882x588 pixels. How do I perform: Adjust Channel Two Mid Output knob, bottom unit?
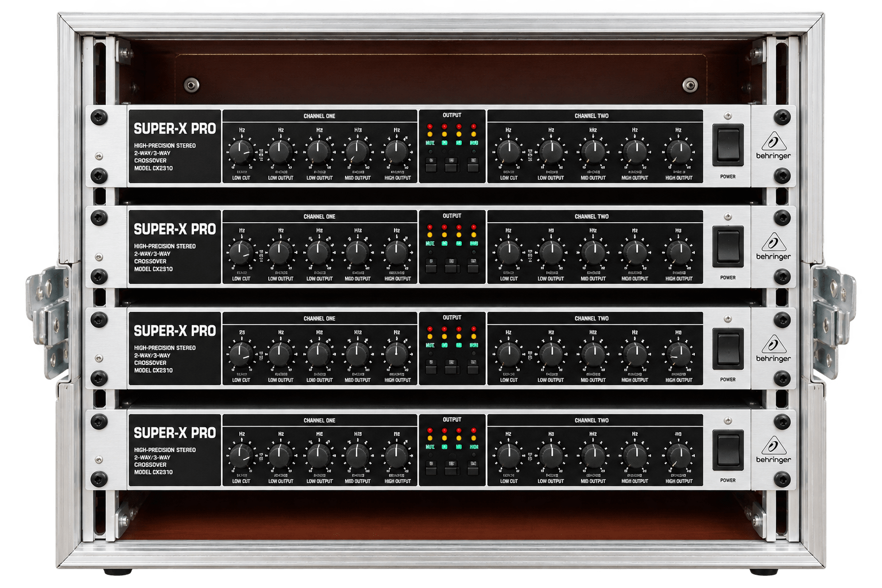point(593,455)
